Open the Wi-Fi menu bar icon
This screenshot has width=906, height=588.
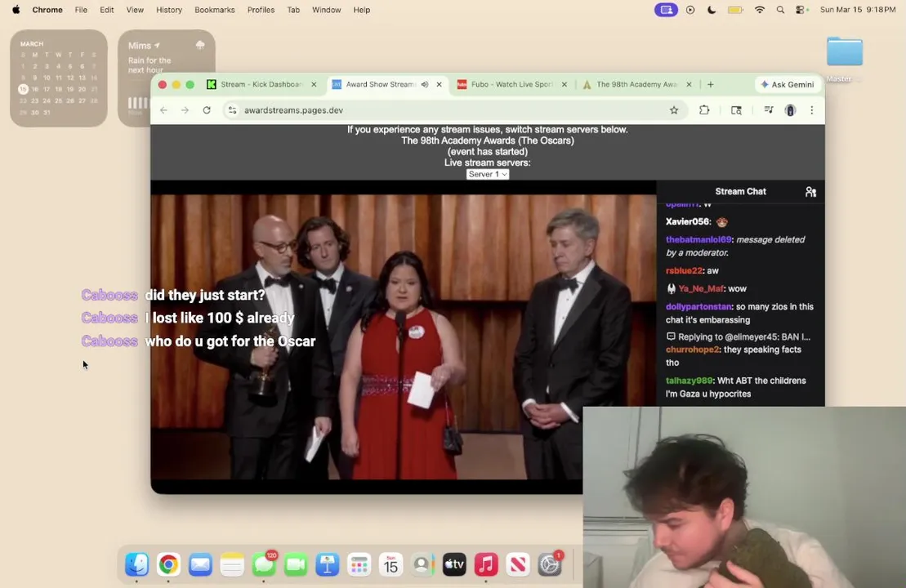(x=760, y=10)
